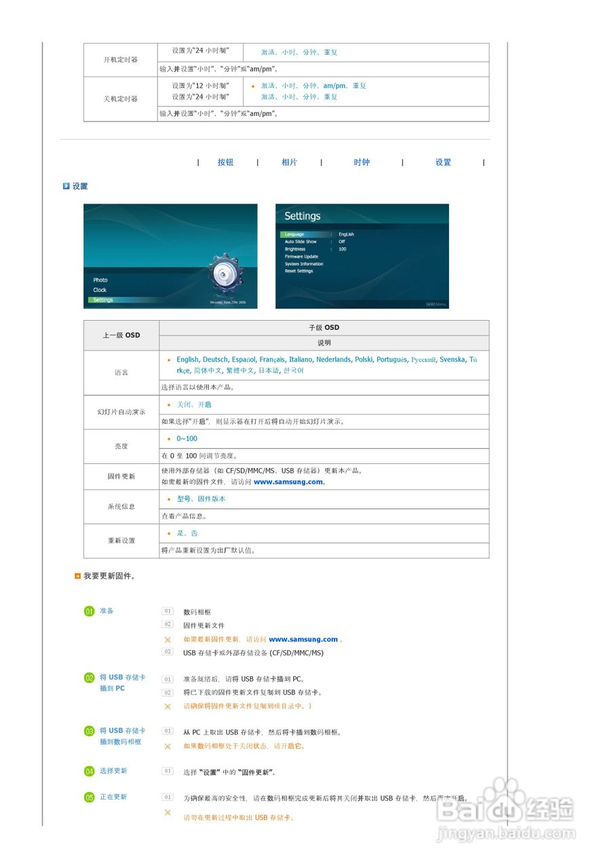Click the 将 USB 存储卡插到数码相框 step label

pos(122,736)
